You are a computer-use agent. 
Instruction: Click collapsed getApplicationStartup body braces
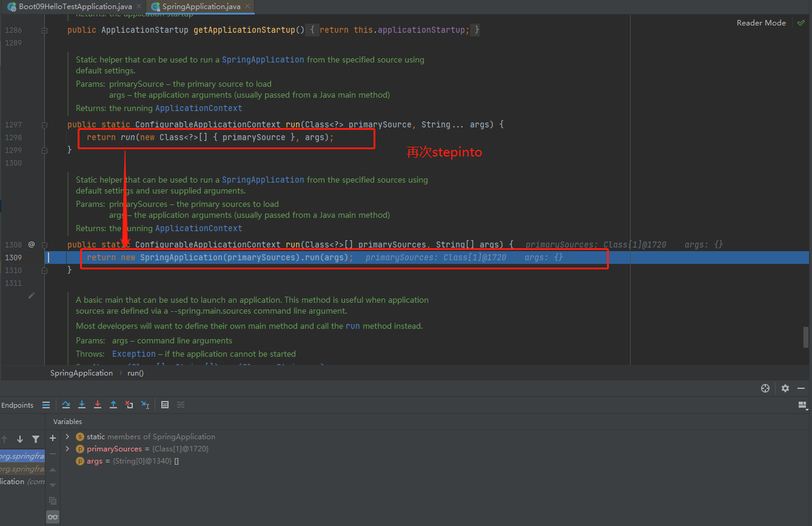pyautogui.click(x=392, y=30)
